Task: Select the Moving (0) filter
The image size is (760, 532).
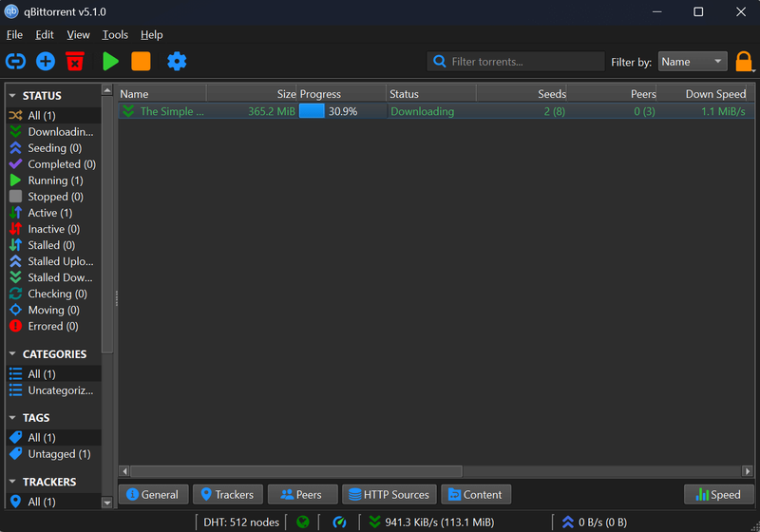Action: pos(53,310)
